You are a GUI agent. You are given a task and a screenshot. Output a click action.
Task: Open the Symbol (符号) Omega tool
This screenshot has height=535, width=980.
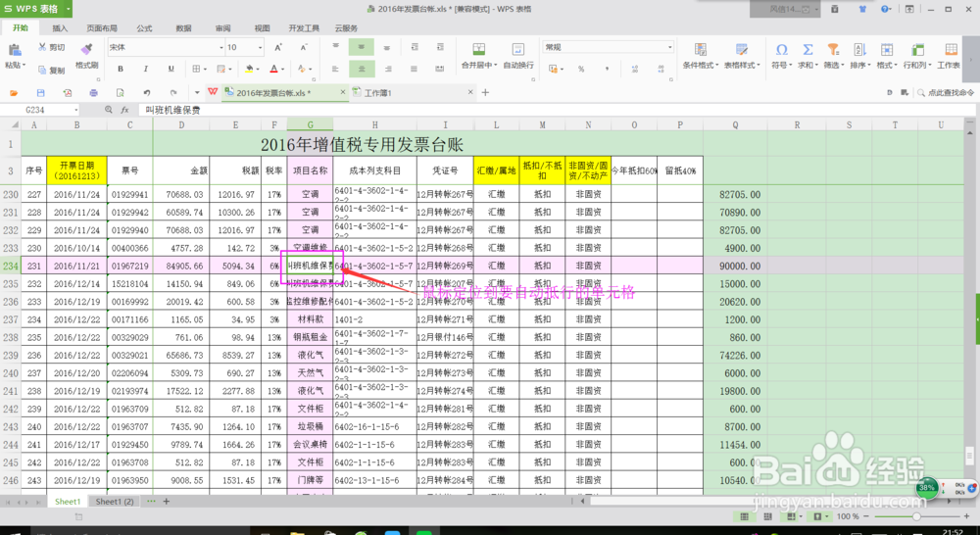(x=781, y=50)
